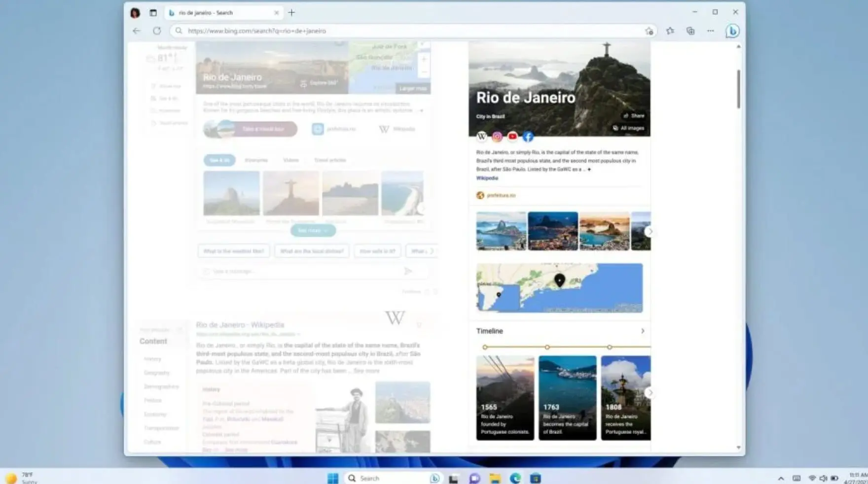Open the Favorites star icon in the toolbar

click(x=670, y=31)
